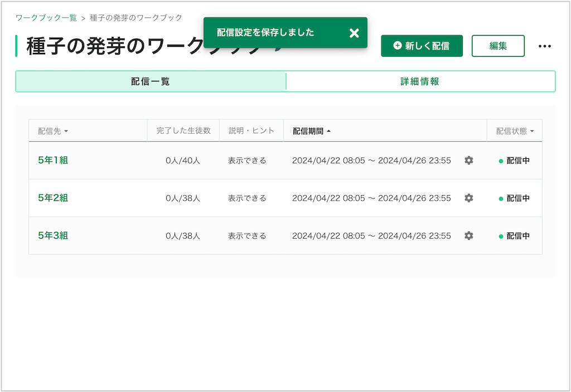Sort by 配信状態 column header
571x392 pixels.
(x=515, y=131)
